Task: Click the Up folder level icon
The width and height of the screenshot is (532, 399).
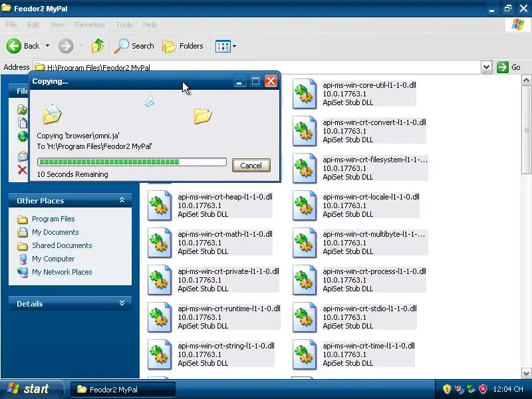Action: point(98,46)
